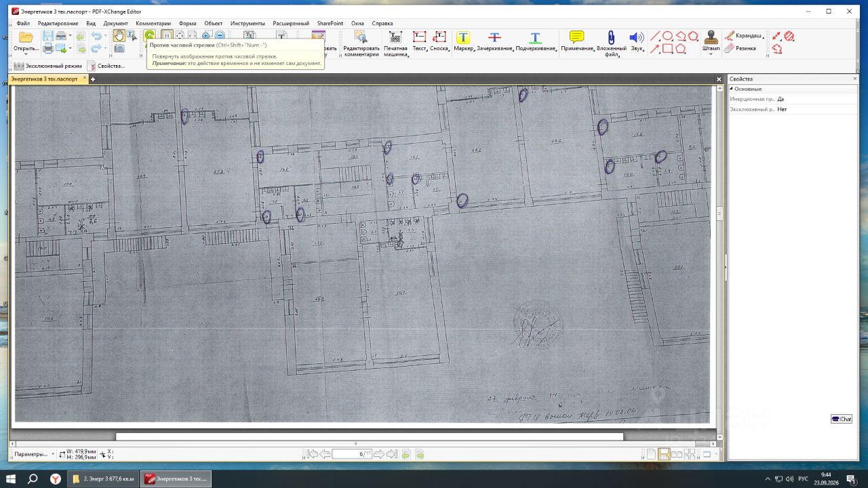Select the Карандаш pencil tool
The width and height of the screenshot is (868, 488).
click(743, 35)
